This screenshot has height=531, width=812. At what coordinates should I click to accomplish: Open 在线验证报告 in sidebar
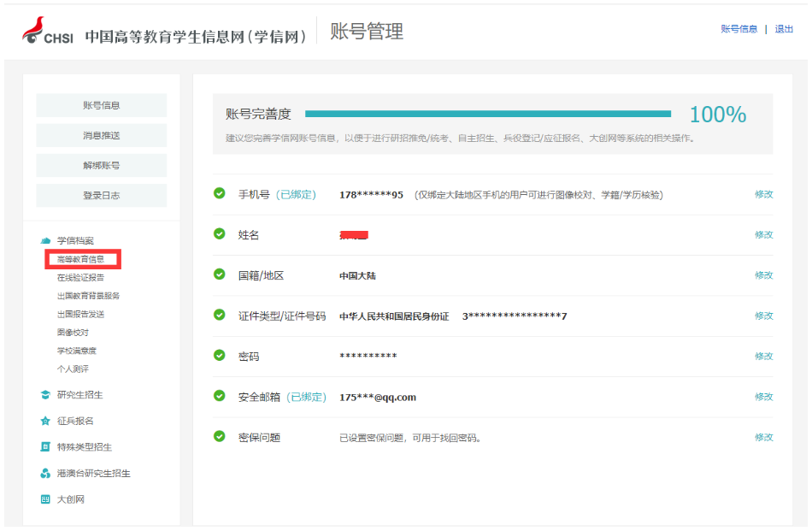80,278
